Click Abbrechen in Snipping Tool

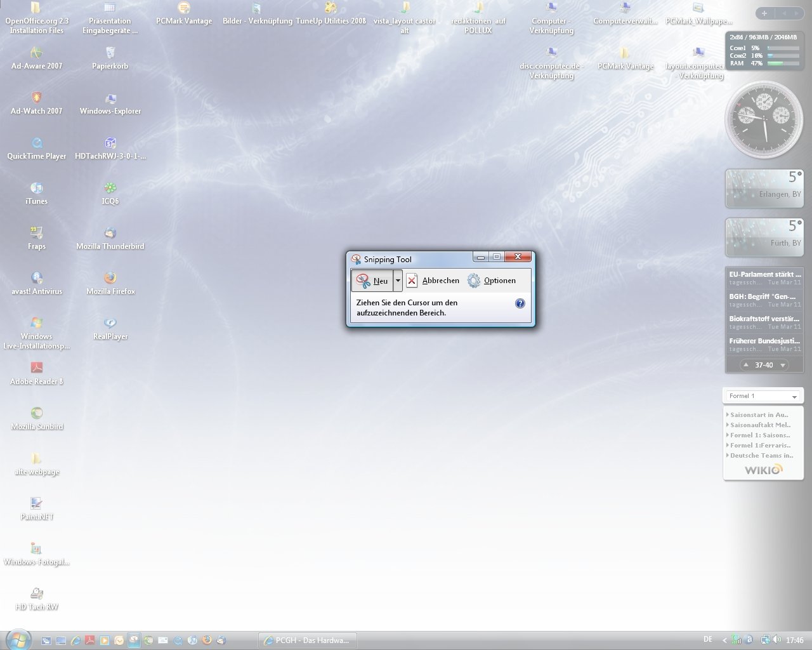click(x=433, y=281)
